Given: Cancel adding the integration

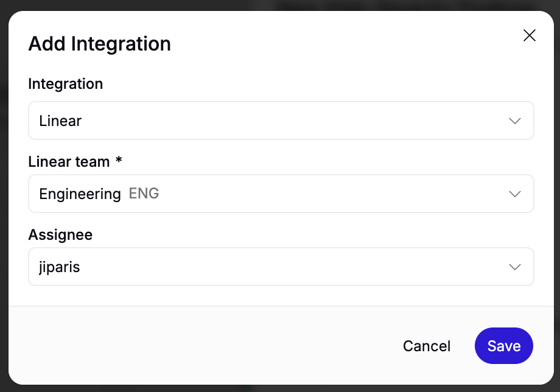Looking at the screenshot, I should pos(427,346).
